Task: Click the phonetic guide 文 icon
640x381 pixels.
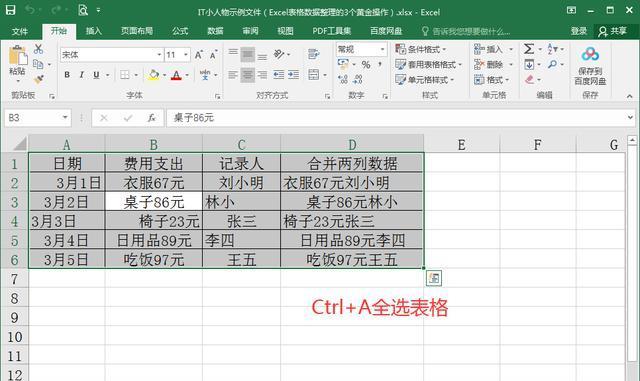Action: (x=205, y=75)
